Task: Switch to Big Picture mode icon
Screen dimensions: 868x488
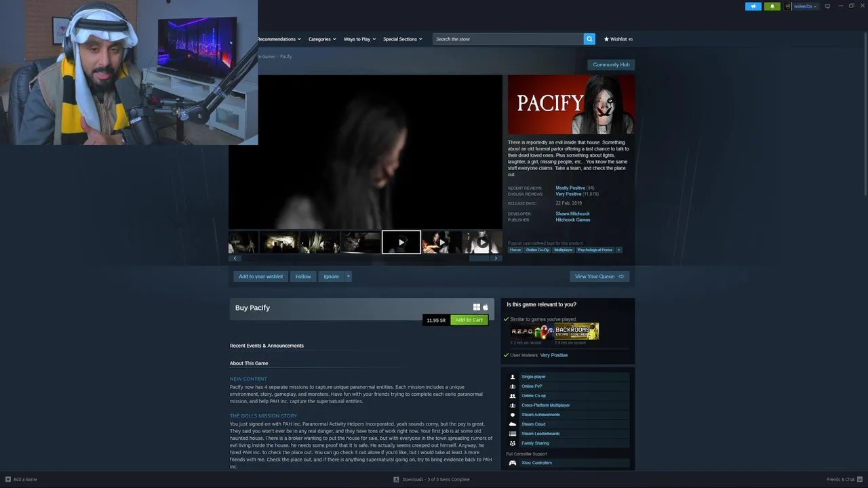Action: tap(827, 6)
